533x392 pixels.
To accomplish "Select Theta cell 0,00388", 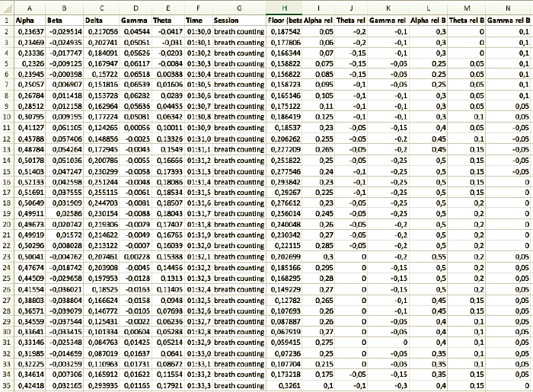I will click(168, 74).
